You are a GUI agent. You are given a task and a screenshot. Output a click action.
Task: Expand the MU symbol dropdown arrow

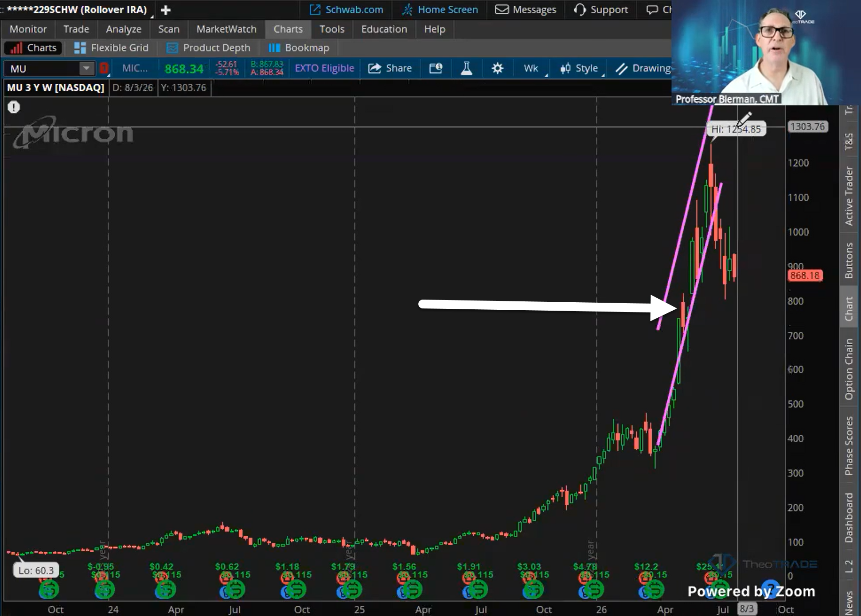click(86, 68)
